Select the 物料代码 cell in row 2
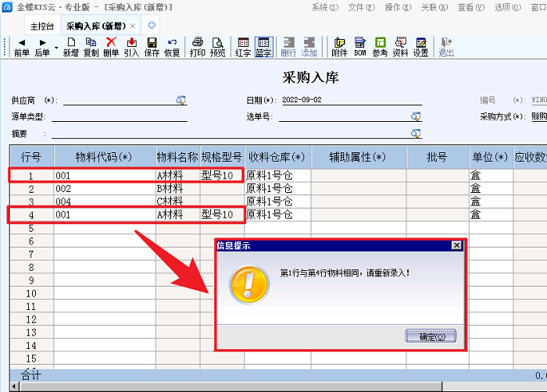The height and width of the screenshot is (392, 547). tap(104, 189)
